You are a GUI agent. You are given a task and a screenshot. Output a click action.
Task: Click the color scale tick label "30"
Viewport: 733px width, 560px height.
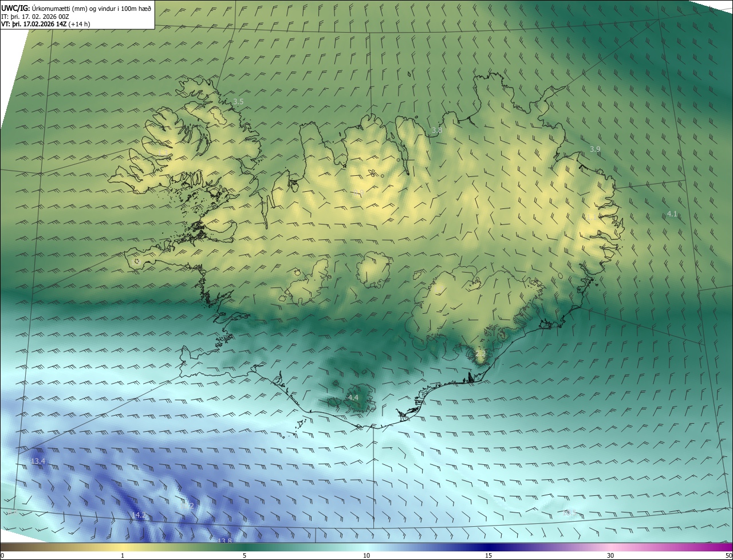click(610, 555)
